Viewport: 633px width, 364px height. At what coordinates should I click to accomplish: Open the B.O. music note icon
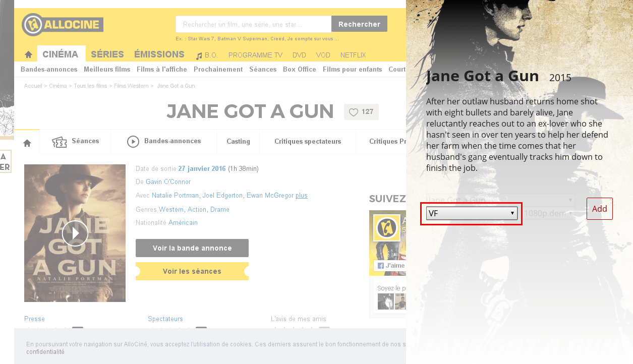199,55
